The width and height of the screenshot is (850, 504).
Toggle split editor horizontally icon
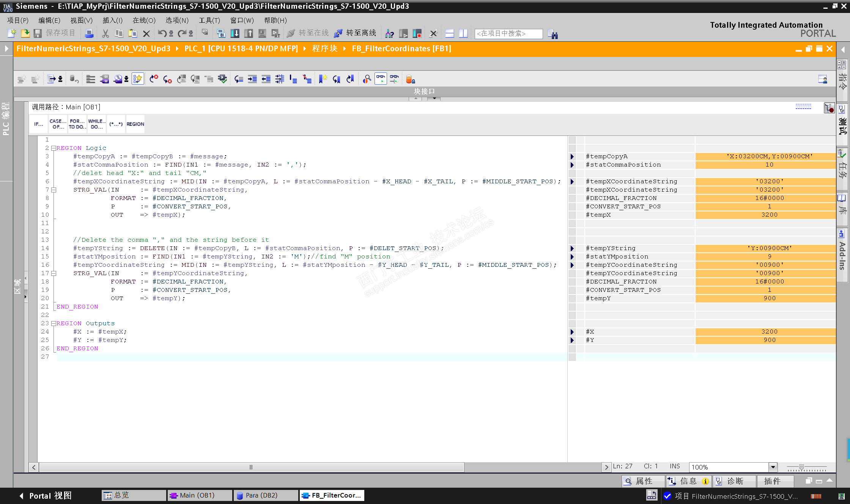450,33
